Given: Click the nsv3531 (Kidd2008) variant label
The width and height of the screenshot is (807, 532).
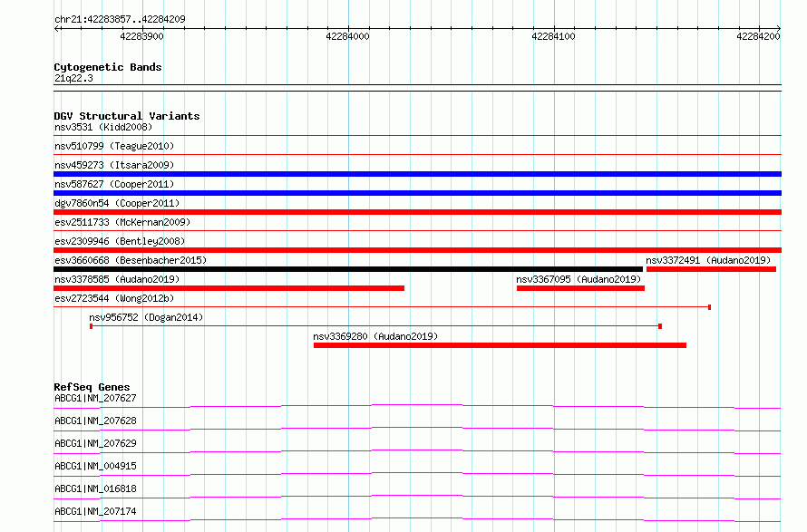Looking at the screenshot, I should pos(103,127).
